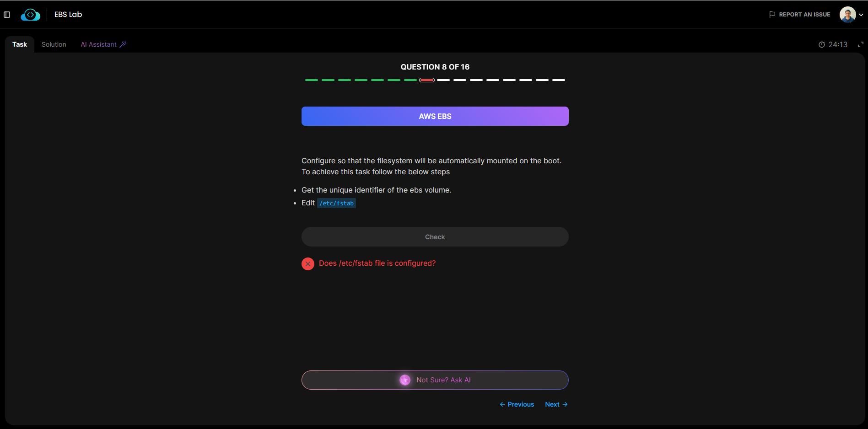Open the account dropdown chevron
The width and height of the screenshot is (868, 429).
click(861, 15)
